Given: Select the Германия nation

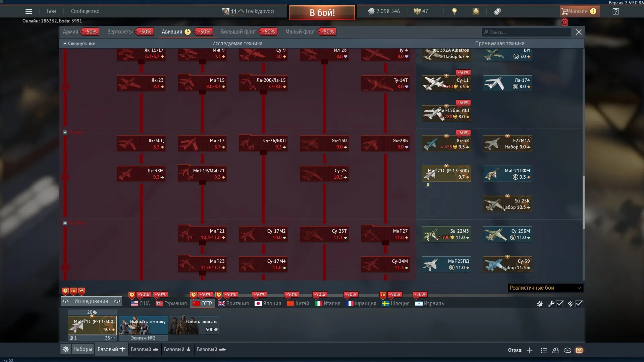Looking at the screenshot, I should coord(171,304).
